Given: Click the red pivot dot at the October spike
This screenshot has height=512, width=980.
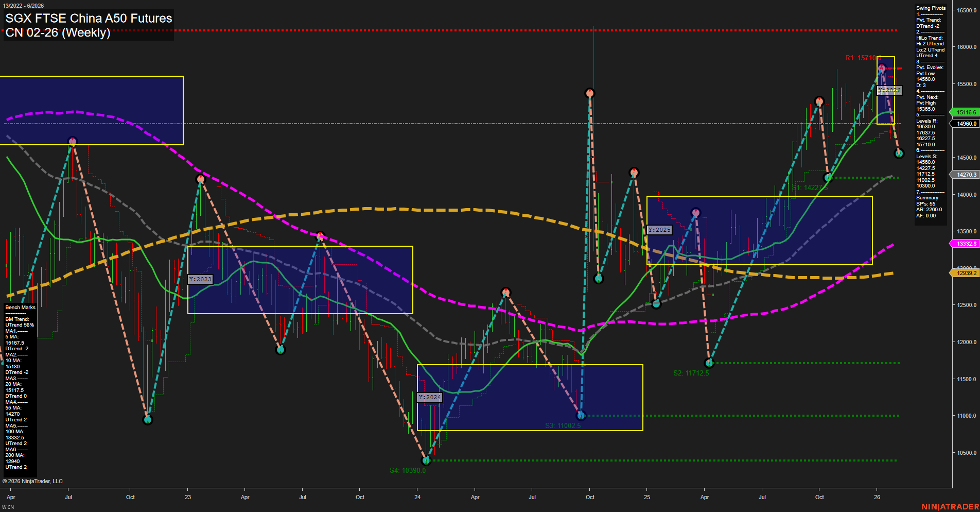Looking at the screenshot, I should coord(589,93).
